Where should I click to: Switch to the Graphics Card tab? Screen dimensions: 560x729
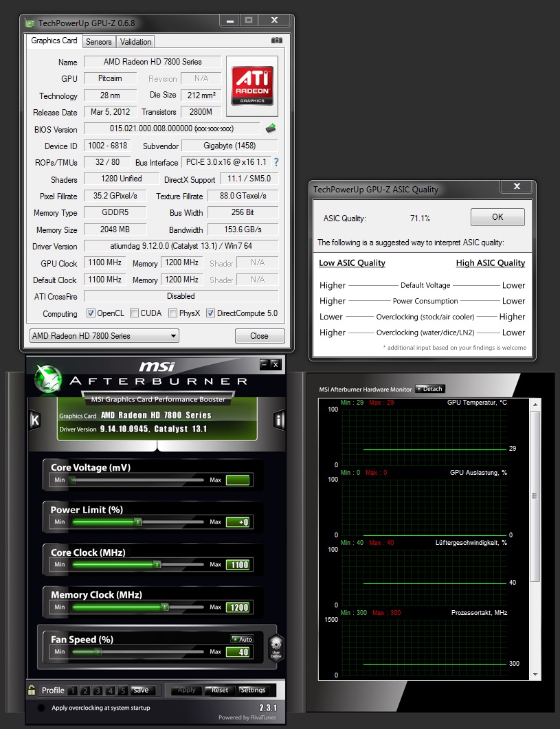54,41
